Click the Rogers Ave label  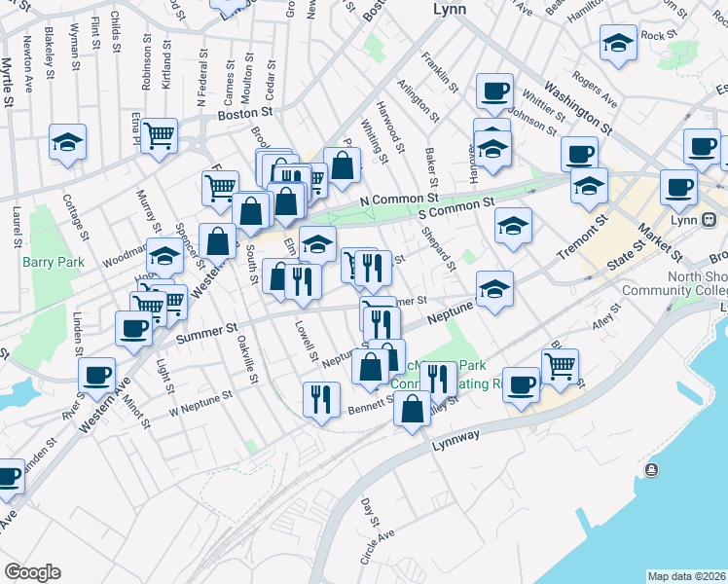click(595, 90)
